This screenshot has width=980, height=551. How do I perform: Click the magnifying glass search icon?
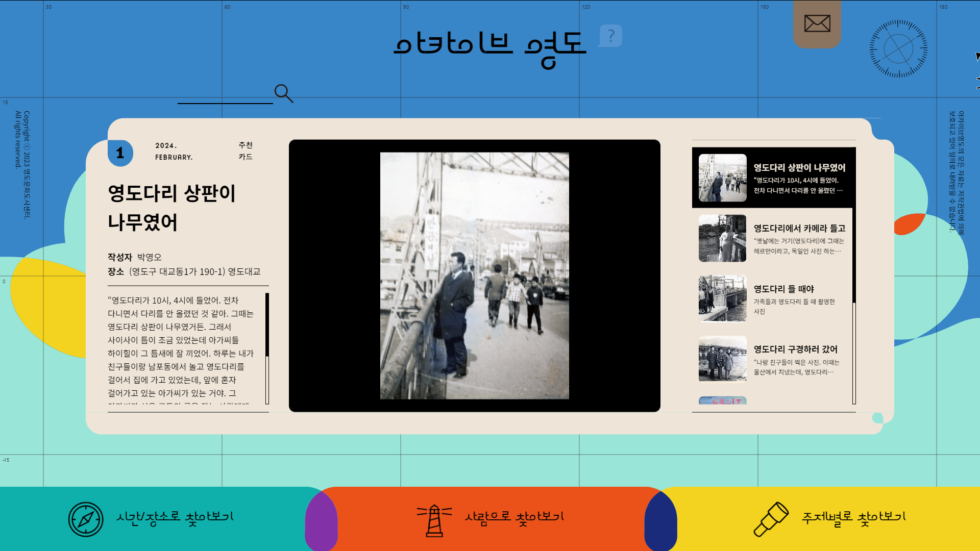click(283, 93)
